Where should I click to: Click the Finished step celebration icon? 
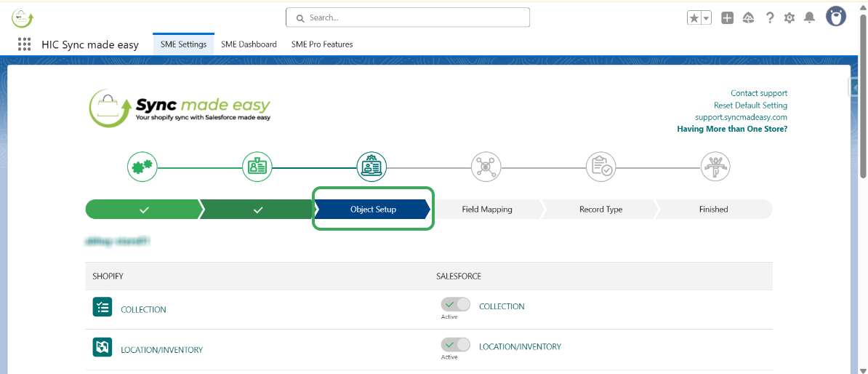pyautogui.click(x=715, y=166)
